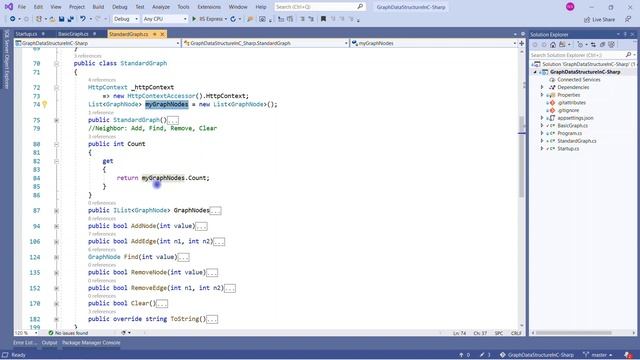The height and width of the screenshot is (360, 640).
Task: Click the Navigate Backward arrow icon
Action: pyautogui.click(x=13, y=19)
